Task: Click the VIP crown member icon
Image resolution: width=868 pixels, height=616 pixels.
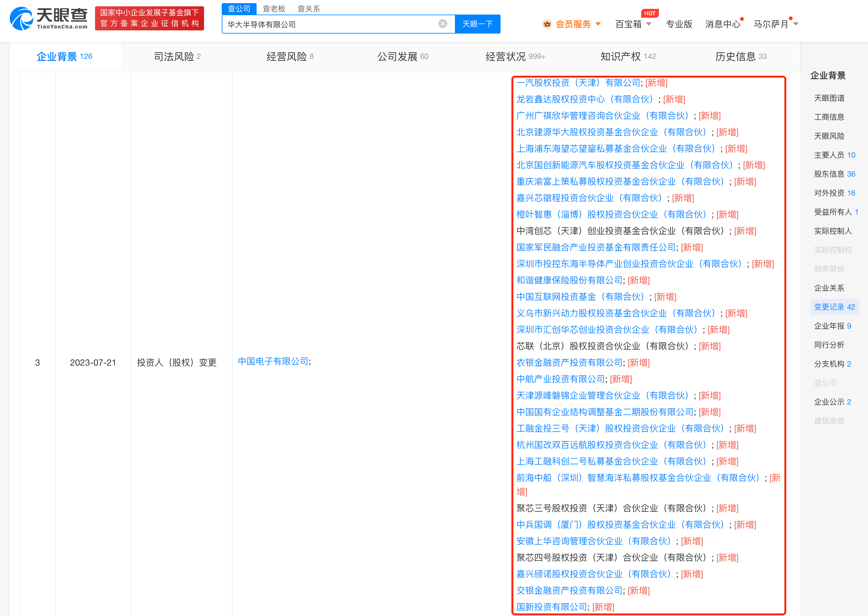Action: pyautogui.click(x=547, y=24)
